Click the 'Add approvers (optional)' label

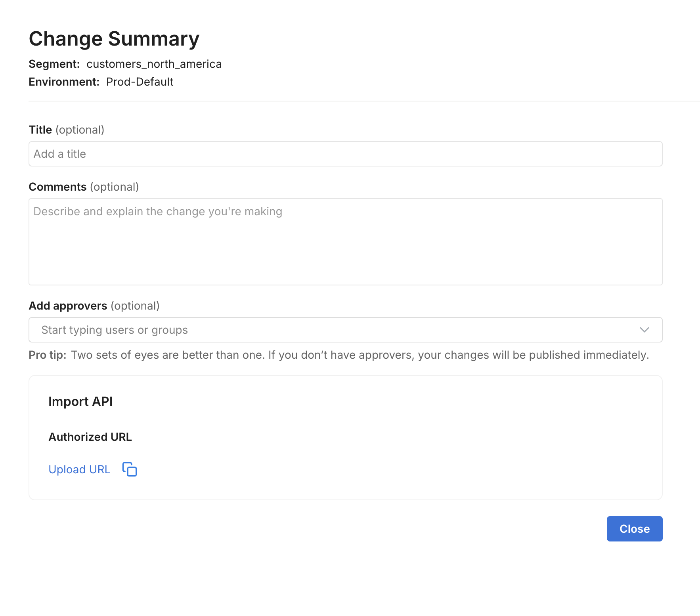point(94,306)
